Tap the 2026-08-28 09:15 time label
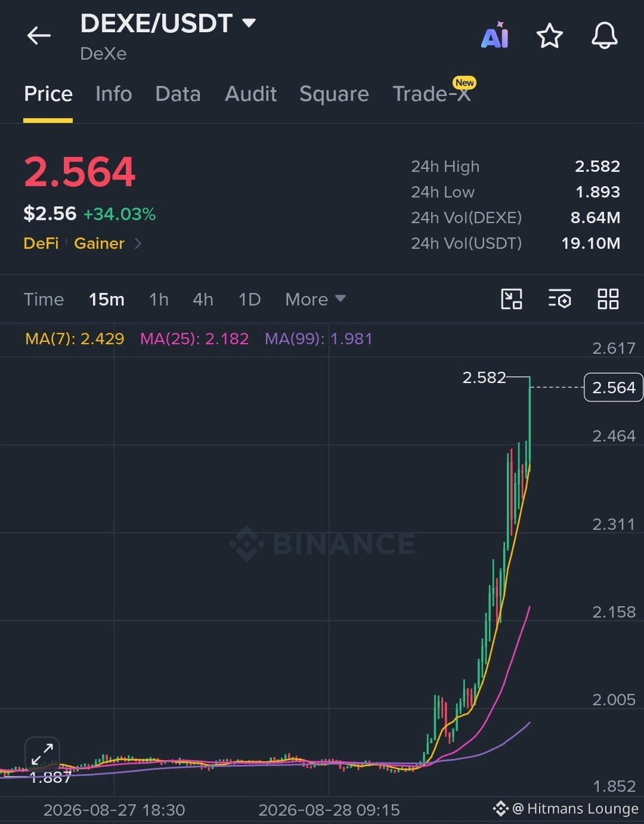 (329, 810)
